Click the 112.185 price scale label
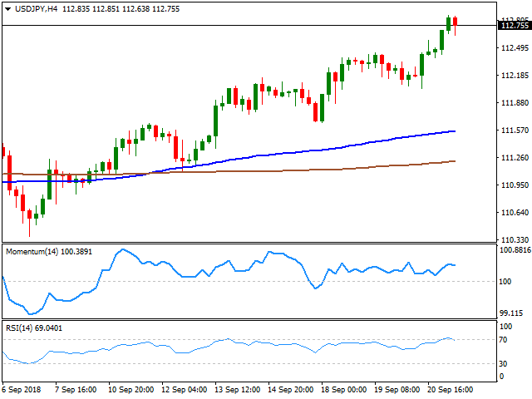Viewport: 532px width, 399px height. [515, 76]
